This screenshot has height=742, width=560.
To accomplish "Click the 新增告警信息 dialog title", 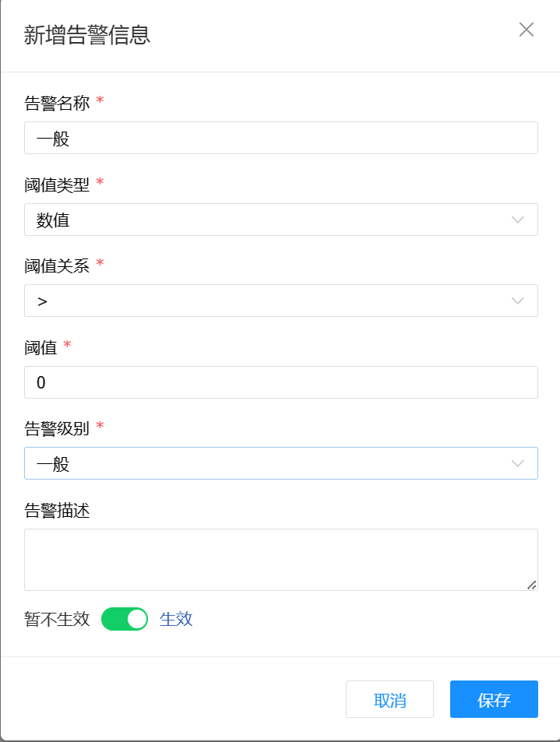I will tap(87, 35).
